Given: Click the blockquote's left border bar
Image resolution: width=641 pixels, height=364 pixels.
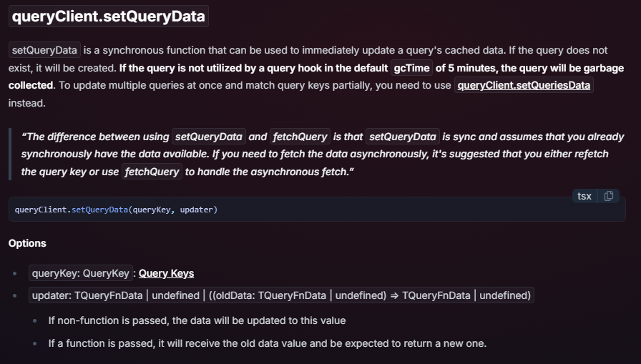Looking at the screenshot, I should (10, 154).
